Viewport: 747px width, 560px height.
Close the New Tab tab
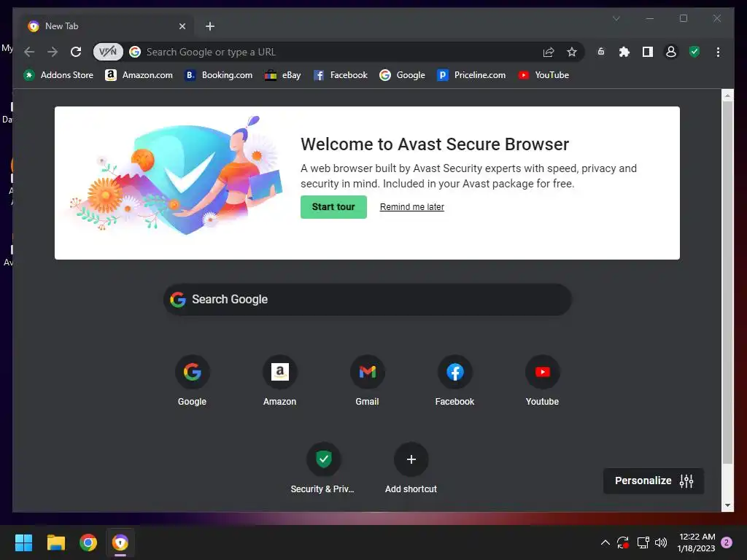point(182,26)
